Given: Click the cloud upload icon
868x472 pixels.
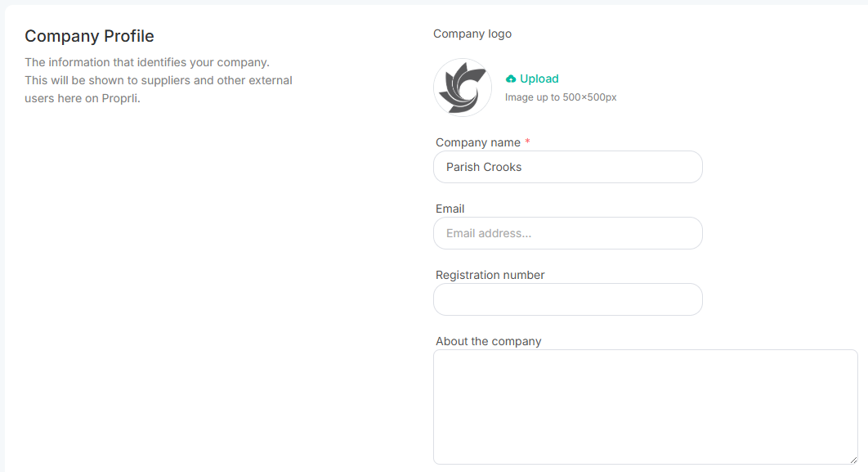Looking at the screenshot, I should [510, 79].
